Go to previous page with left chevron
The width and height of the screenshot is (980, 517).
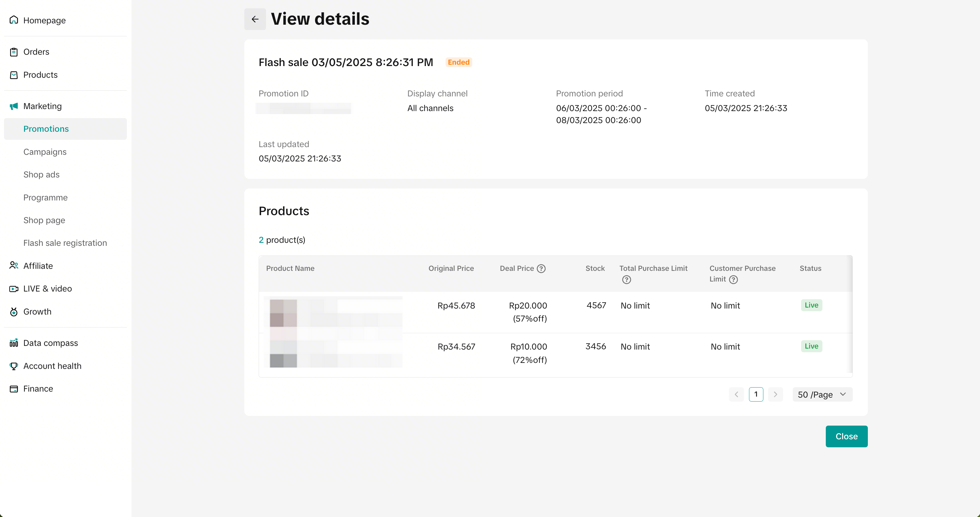pyautogui.click(x=736, y=394)
